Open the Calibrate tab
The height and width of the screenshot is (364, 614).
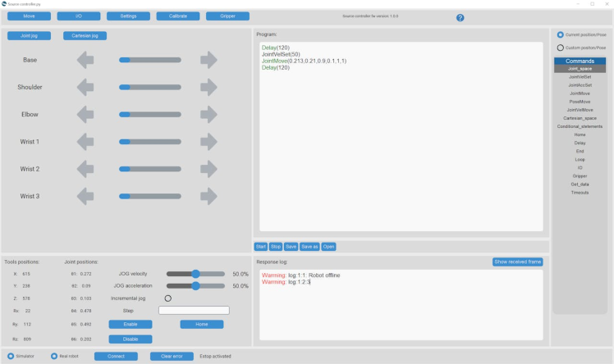178,16
